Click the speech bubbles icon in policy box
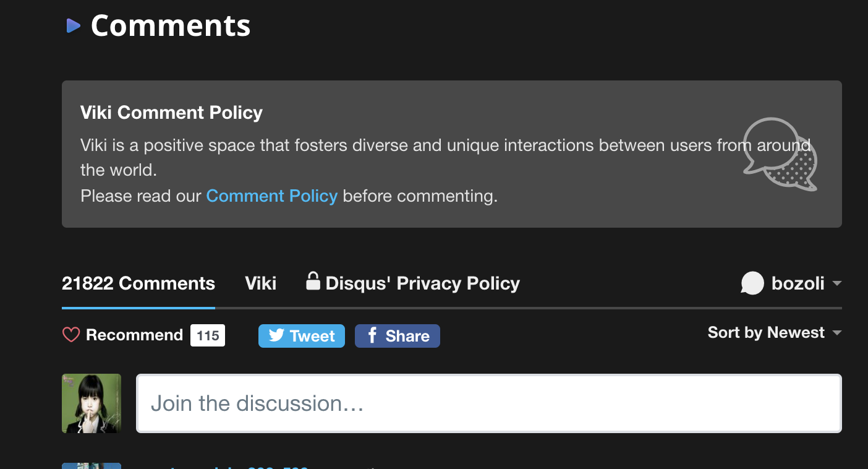This screenshot has height=469, width=868. (780, 154)
